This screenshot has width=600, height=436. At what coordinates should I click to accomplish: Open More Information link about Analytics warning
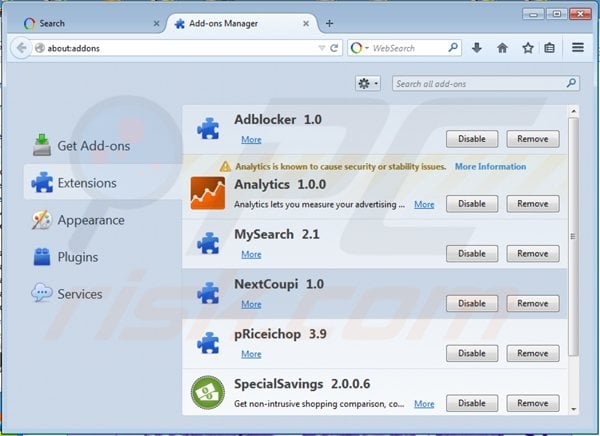coord(490,167)
